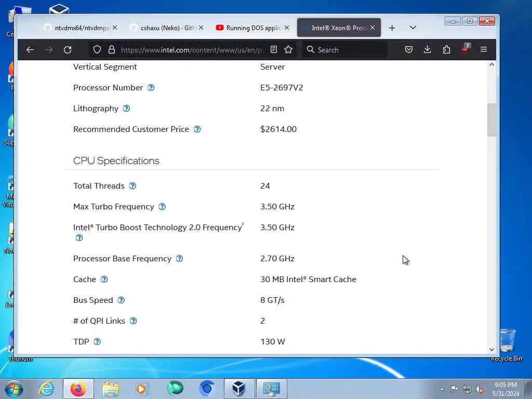Click the CPU Specifications heading
Screen dimensions: 532x399
pos(116,161)
